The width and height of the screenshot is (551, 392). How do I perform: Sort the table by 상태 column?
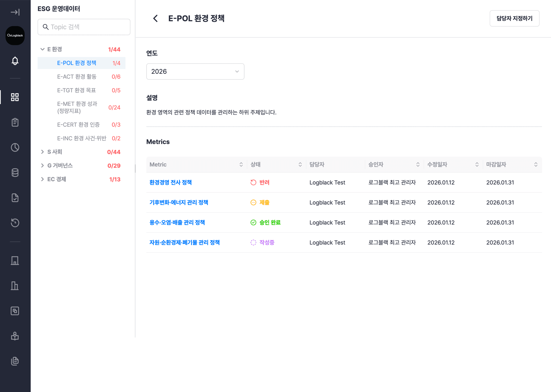[x=300, y=165]
